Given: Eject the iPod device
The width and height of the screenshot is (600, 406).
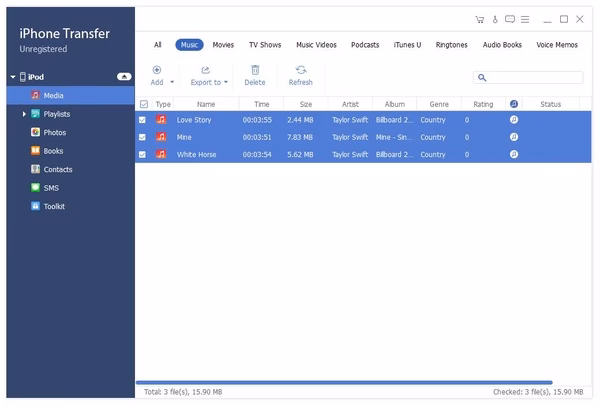Looking at the screenshot, I should pos(124,76).
